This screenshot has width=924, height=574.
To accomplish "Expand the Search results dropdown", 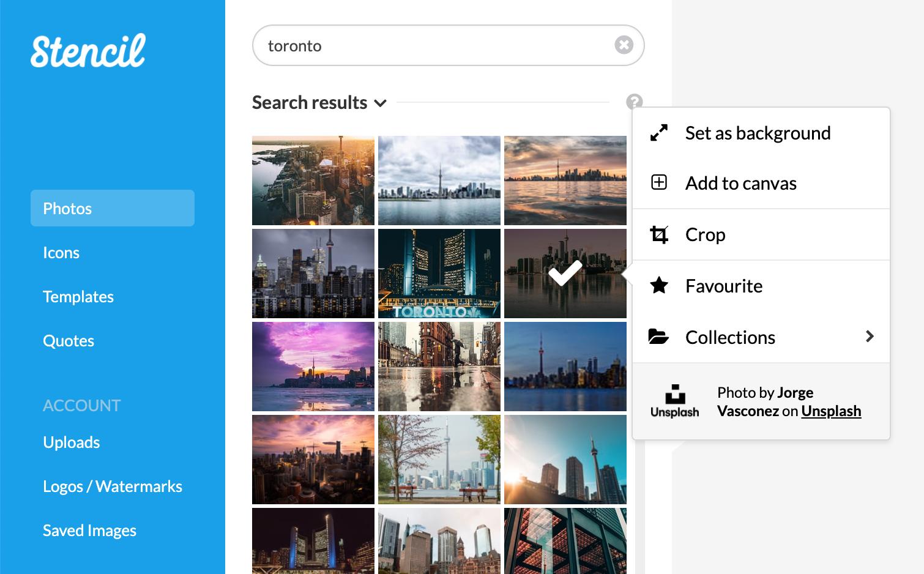I will 381,103.
